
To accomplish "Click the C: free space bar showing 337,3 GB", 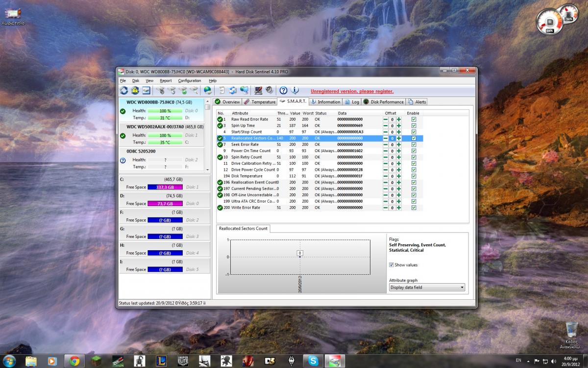I will coord(165,187).
